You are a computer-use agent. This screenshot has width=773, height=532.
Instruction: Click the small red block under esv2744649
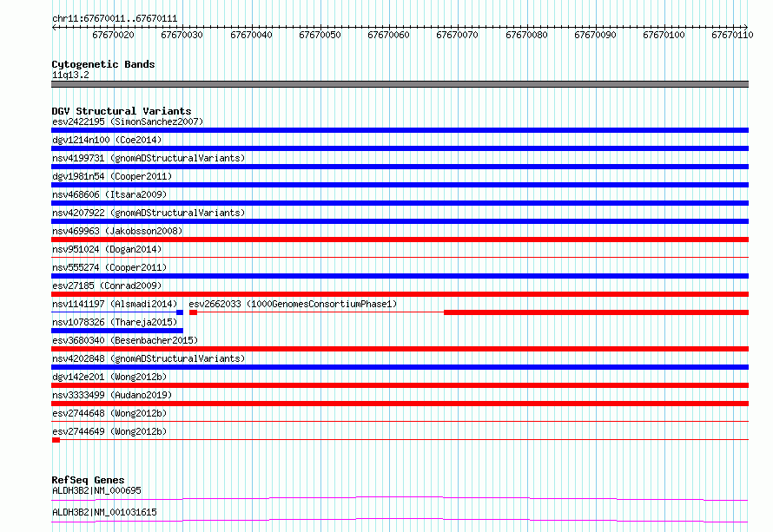click(56, 440)
